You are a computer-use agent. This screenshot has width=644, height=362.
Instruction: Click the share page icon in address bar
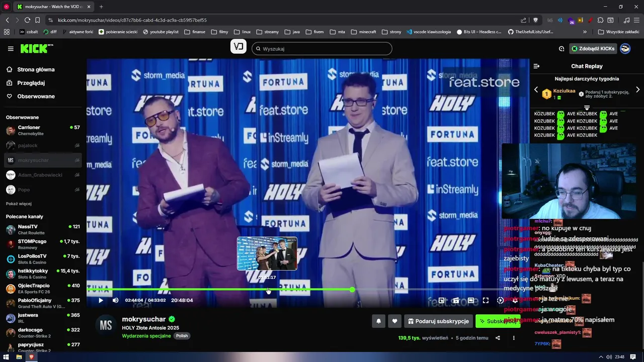coord(524,20)
